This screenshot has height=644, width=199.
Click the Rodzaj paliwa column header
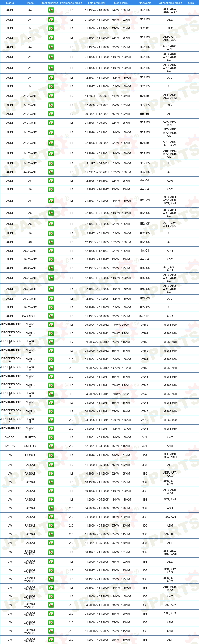[x=49, y=3]
